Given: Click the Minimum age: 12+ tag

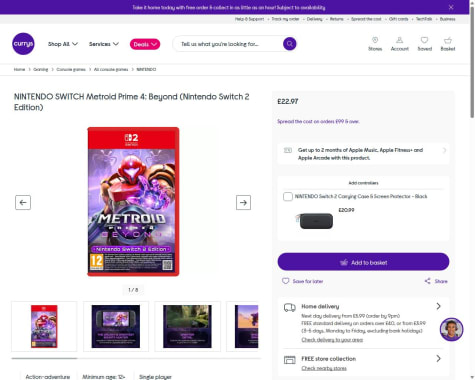Looking at the screenshot, I should tap(104, 377).
